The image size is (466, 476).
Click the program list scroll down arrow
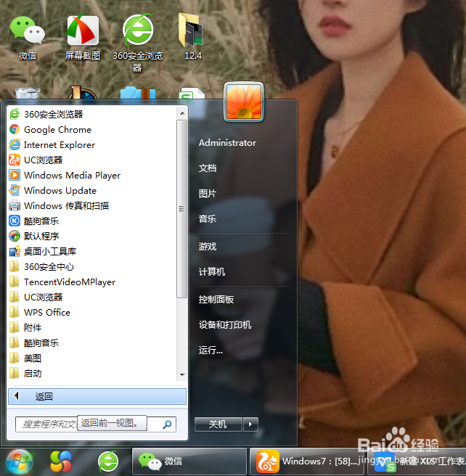[182, 374]
